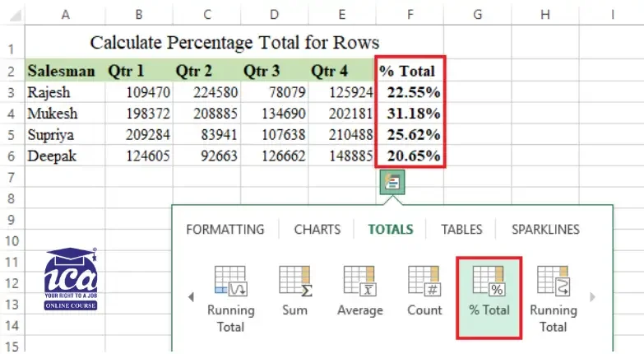Select cell with value 224580
The width and height of the screenshot is (644, 354).
click(x=207, y=92)
